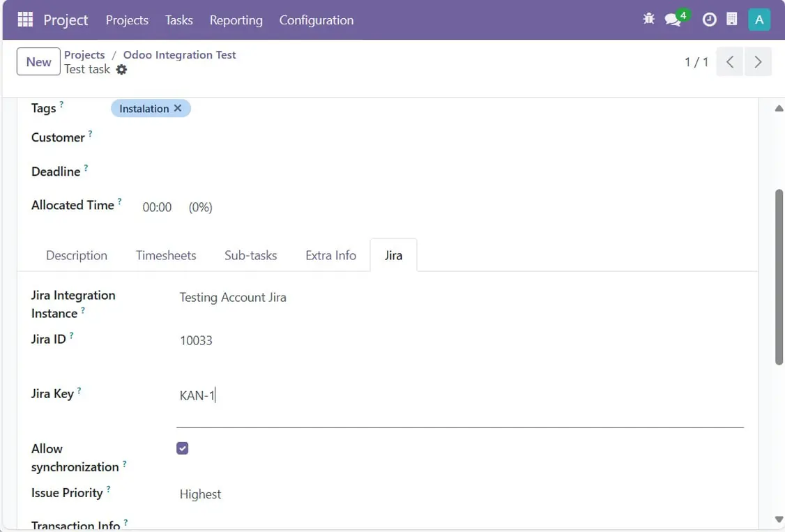Toggle the Allow synchronization checkbox
Image resolution: width=785 pixels, height=532 pixels.
[x=183, y=448]
